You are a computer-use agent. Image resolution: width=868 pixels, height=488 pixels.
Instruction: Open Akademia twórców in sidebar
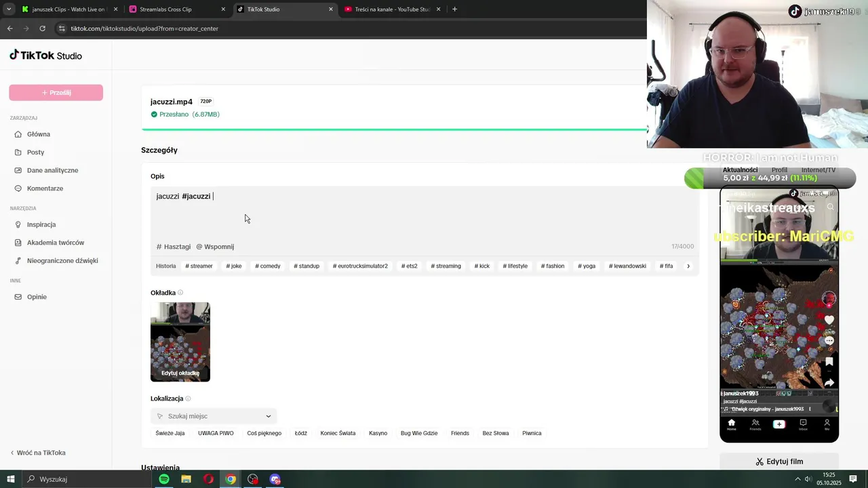coord(56,243)
